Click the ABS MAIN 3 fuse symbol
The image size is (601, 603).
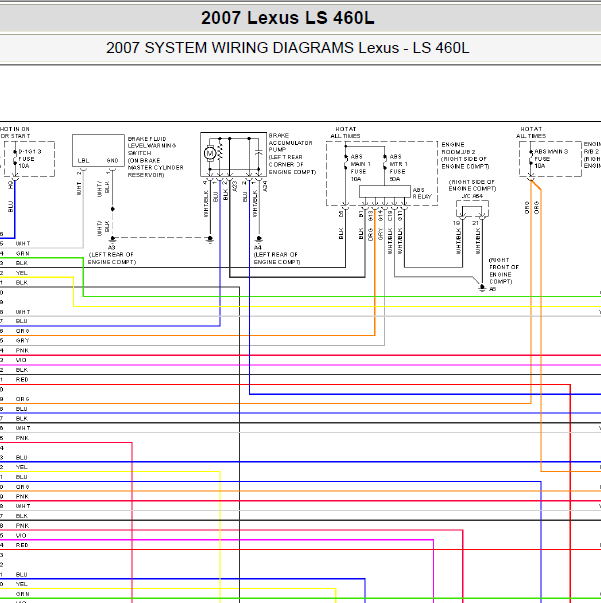531,158
